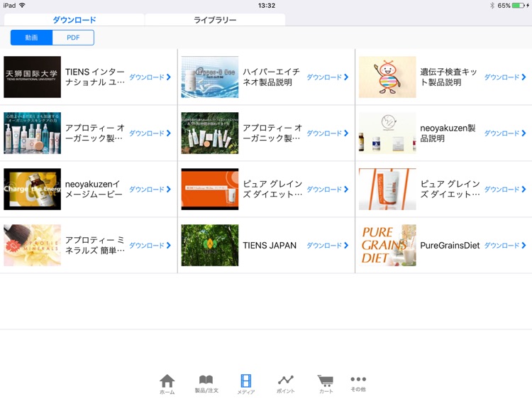Tap the Bluetooth status icon
The height and width of the screenshot is (399, 532).
pyautogui.click(x=492, y=6)
